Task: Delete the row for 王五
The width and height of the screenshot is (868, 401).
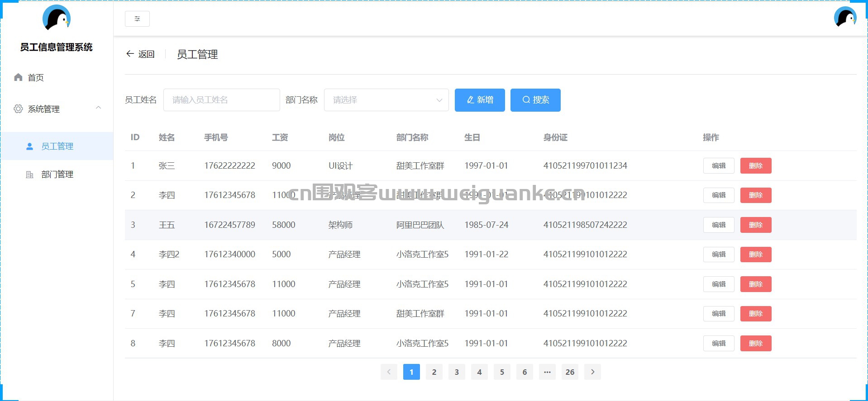Action: pyautogui.click(x=756, y=225)
